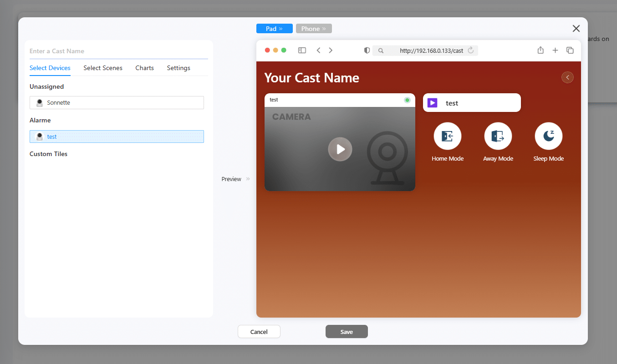The height and width of the screenshot is (364, 617).
Task: Switch preview to Pad layout
Action: coord(275,29)
